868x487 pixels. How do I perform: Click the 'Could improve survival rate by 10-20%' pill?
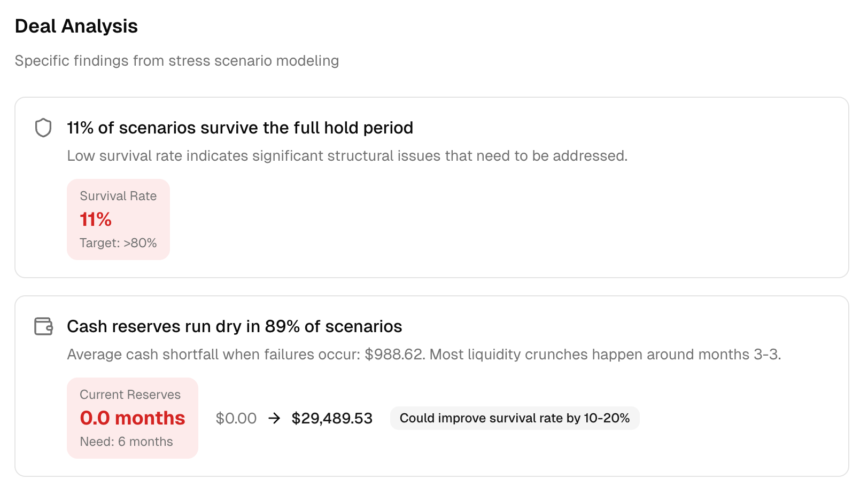click(515, 419)
